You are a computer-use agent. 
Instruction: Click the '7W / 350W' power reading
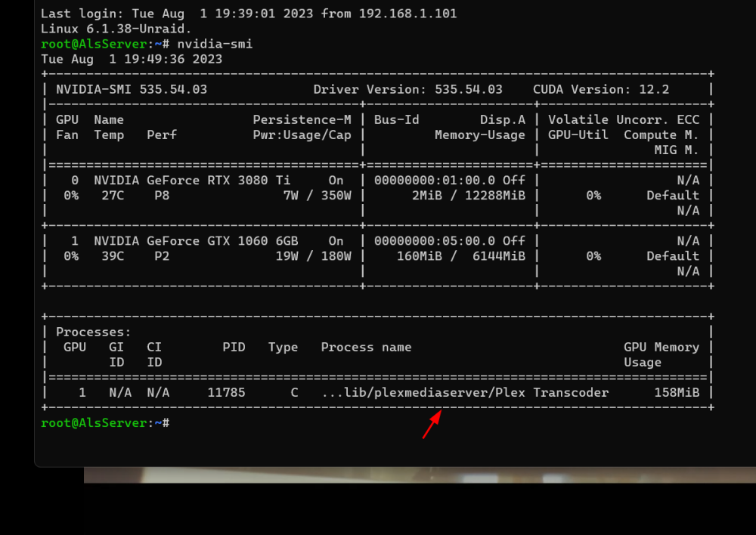pyautogui.click(x=317, y=195)
